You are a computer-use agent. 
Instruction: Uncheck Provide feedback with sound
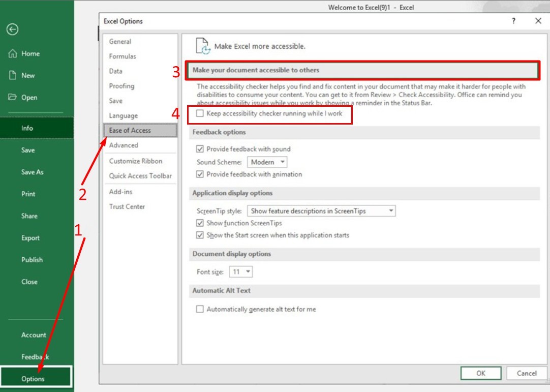(200, 149)
